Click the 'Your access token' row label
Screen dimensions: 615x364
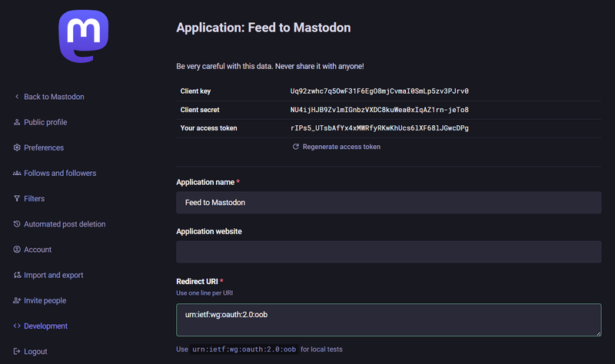click(208, 128)
